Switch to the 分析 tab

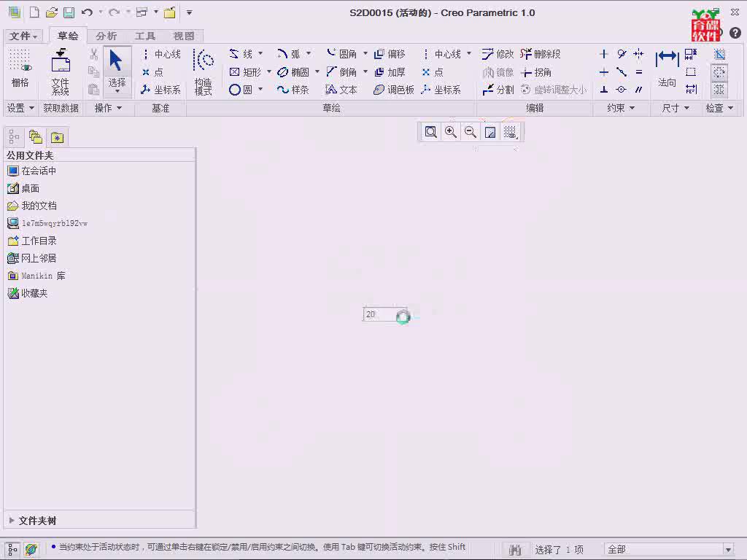tap(106, 36)
